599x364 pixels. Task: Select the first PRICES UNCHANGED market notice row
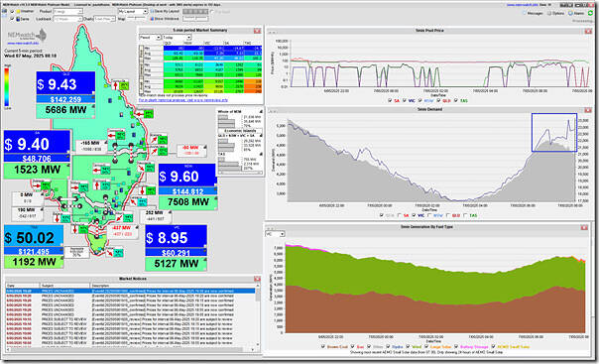pos(130,291)
